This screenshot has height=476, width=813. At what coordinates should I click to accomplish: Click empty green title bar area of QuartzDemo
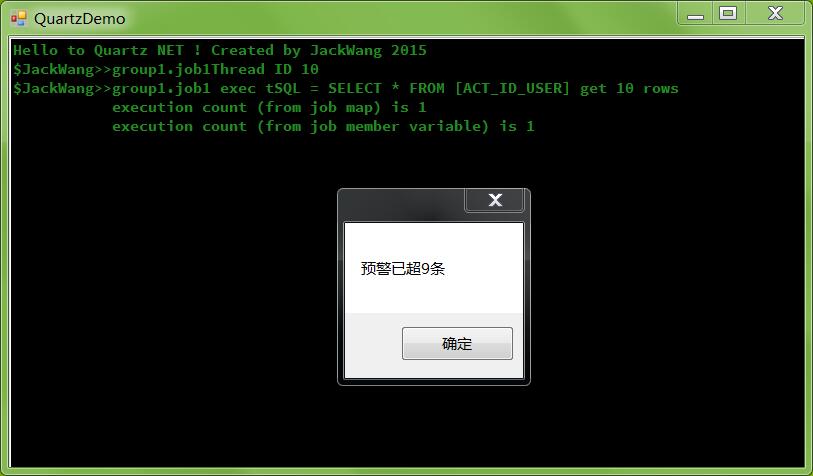(x=399, y=19)
